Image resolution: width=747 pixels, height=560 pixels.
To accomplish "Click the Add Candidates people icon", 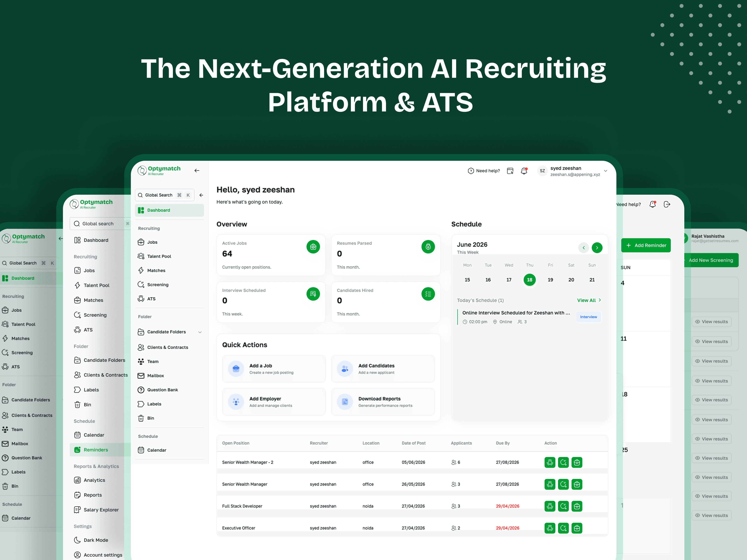I will [x=345, y=369].
